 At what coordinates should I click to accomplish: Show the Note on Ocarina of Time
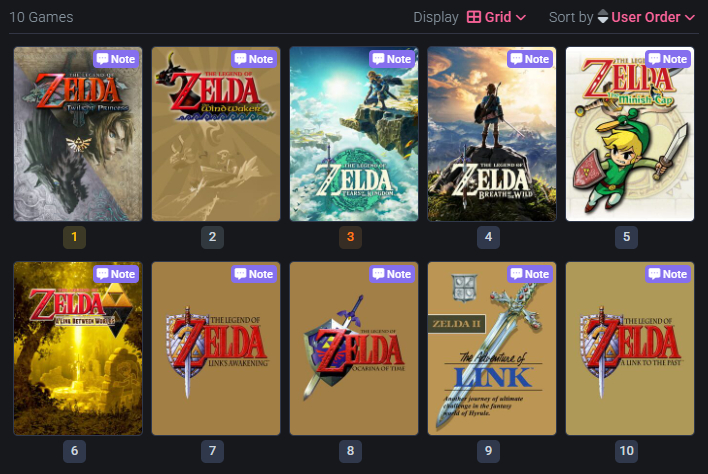click(x=392, y=274)
